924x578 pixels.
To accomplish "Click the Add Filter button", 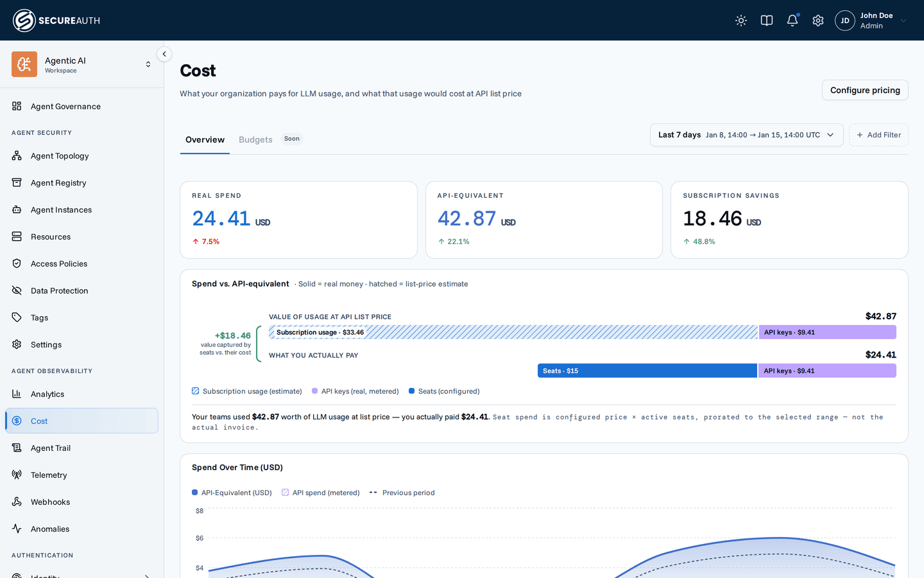I will click(x=878, y=135).
